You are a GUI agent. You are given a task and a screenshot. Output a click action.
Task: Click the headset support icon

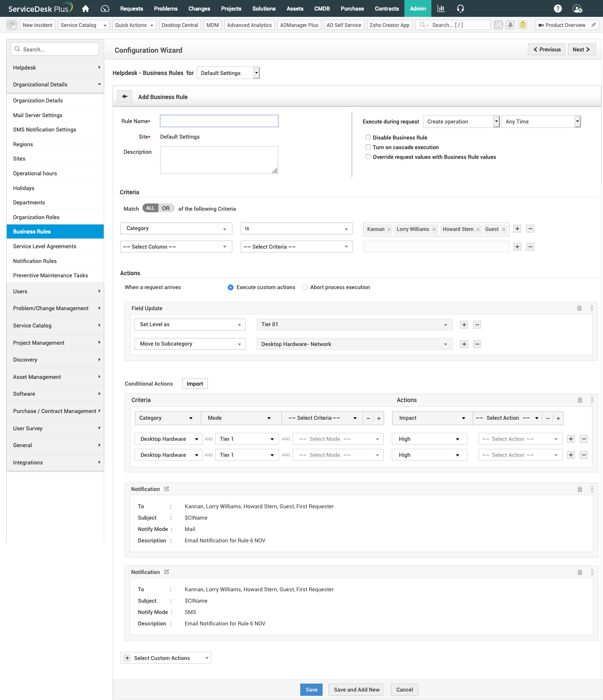(460, 8)
